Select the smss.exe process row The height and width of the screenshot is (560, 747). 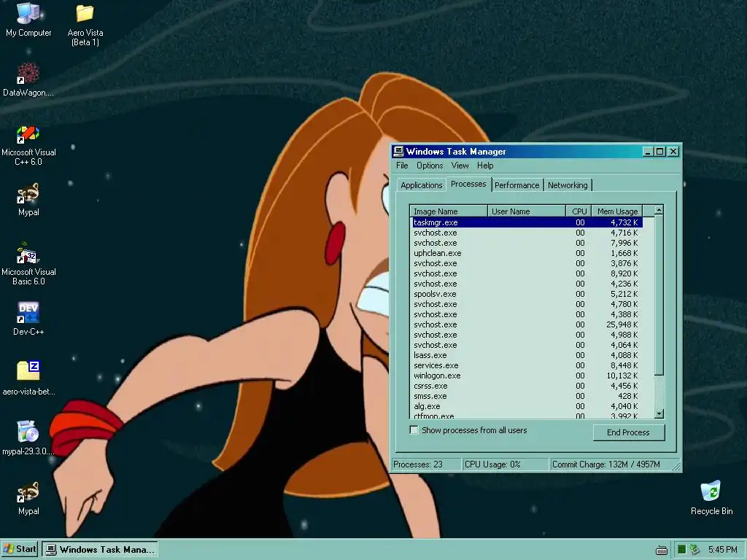click(x=527, y=396)
